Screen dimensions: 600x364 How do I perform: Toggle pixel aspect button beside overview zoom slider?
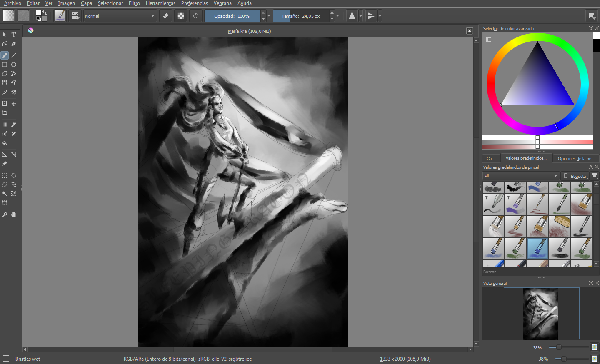(x=595, y=347)
